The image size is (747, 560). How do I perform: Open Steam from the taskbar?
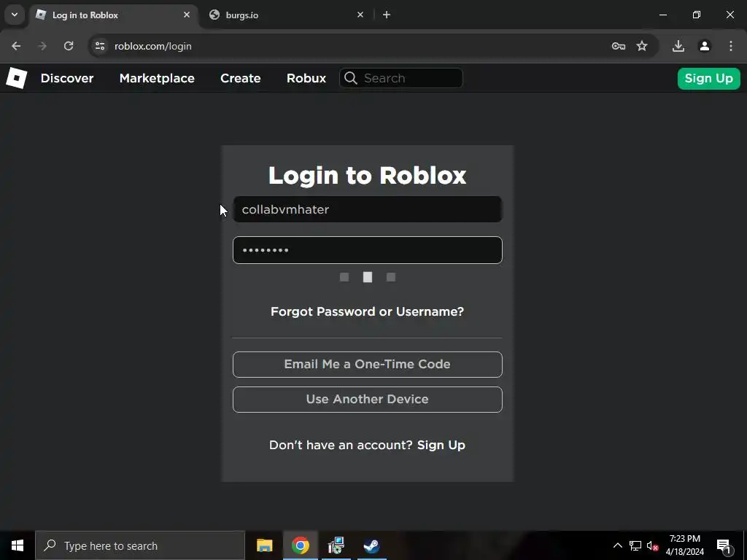pos(371,545)
